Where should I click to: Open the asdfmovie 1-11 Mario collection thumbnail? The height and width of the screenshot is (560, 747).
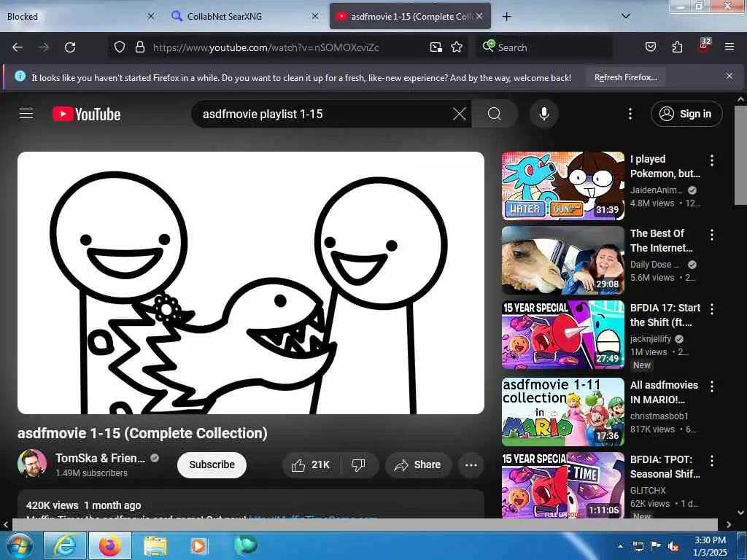(x=562, y=412)
